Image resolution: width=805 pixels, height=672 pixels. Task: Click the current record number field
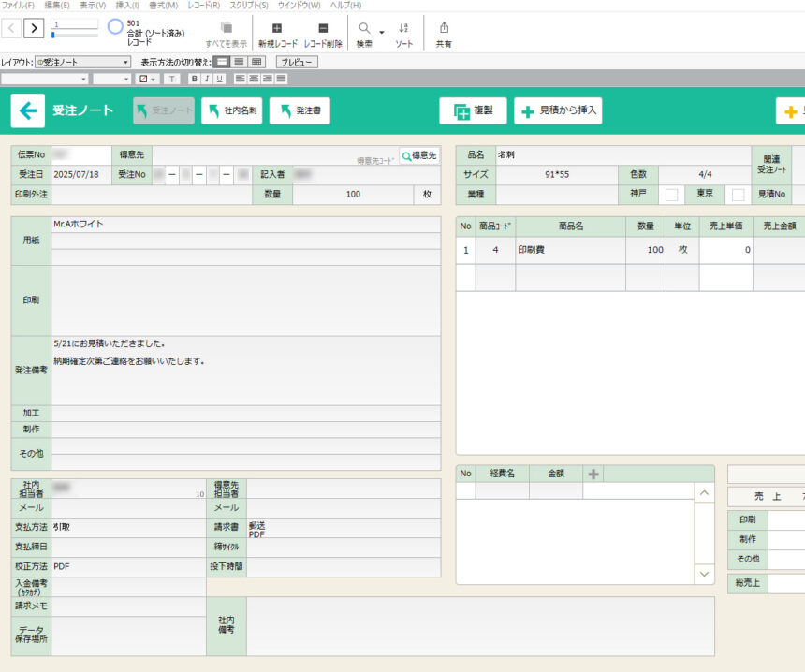(x=75, y=24)
